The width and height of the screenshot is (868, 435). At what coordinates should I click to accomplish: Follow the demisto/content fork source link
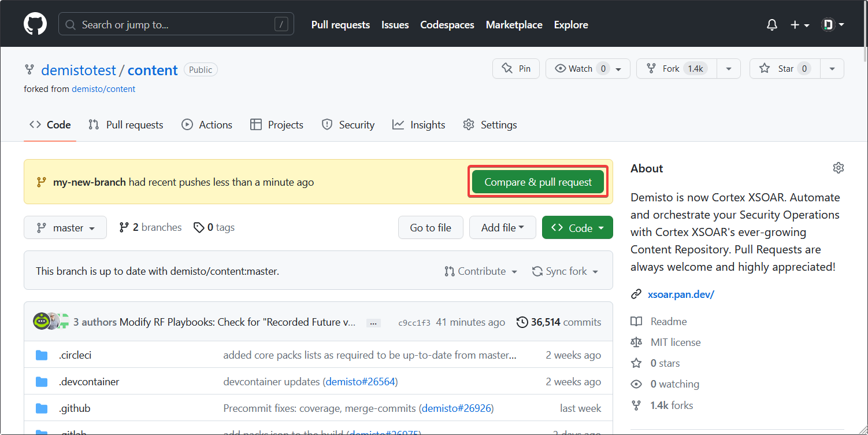click(x=103, y=89)
